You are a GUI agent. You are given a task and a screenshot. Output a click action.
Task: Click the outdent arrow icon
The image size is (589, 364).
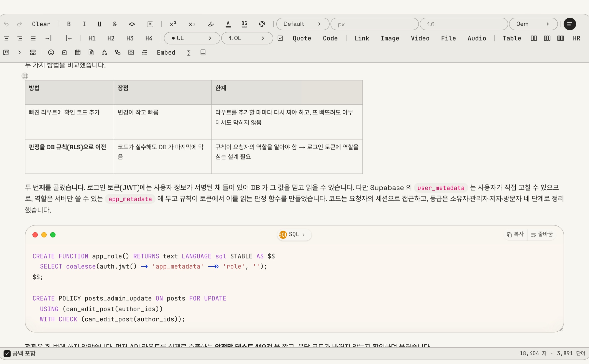[68, 38]
